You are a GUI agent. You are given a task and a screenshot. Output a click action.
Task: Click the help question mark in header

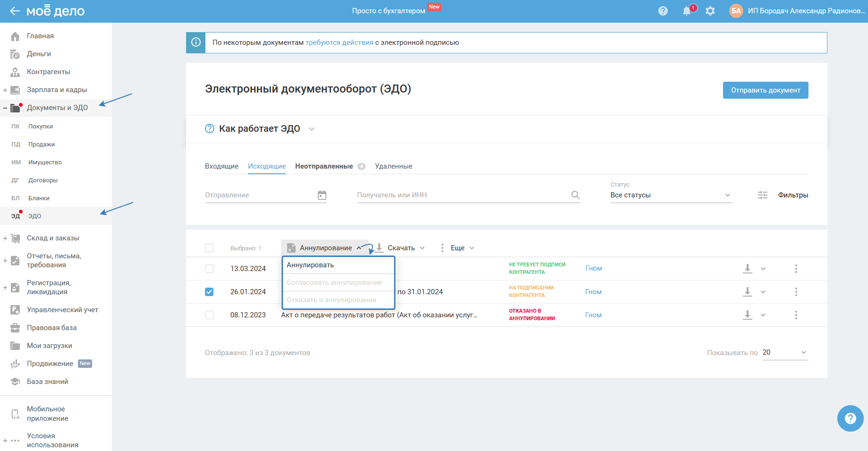[663, 11]
